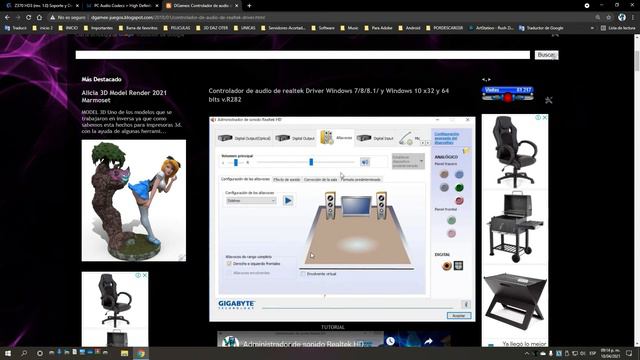Click the left device-tab scroll arrow
640x360 pixels.
[423, 143]
